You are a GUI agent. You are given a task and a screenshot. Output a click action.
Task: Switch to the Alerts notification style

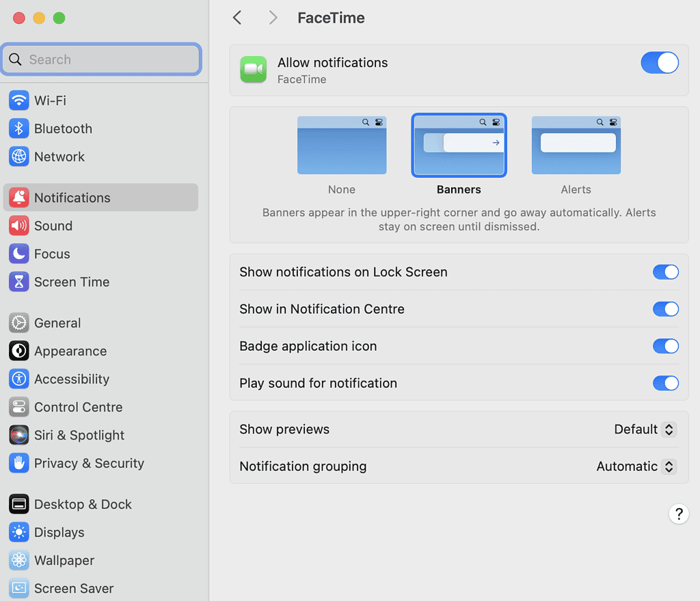[576, 145]
